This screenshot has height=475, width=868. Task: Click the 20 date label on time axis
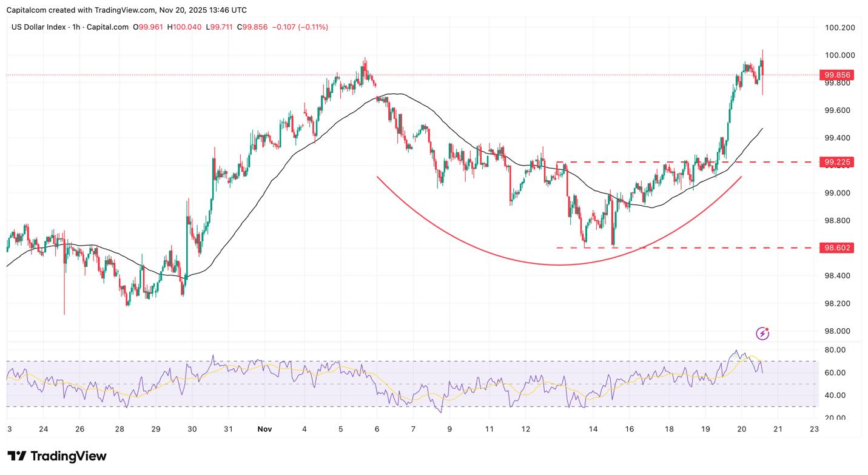(x=741, y=429)
